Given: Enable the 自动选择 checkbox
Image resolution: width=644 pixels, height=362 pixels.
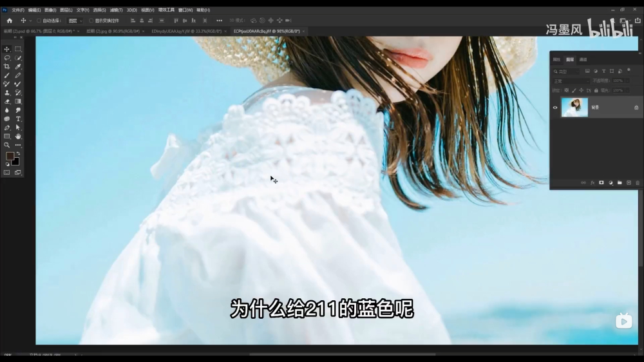Looking at the screenshot, I should pos(39,21).
